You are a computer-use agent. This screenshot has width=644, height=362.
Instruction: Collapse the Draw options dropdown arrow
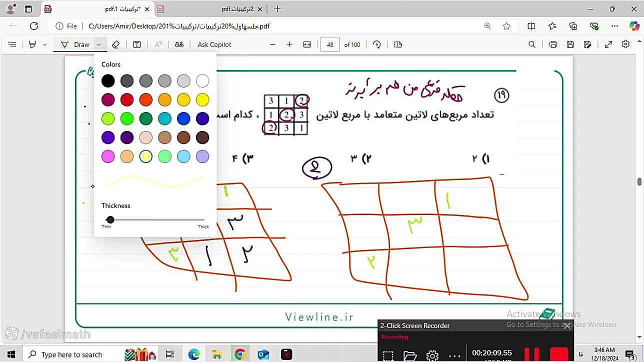pos(98,44)
